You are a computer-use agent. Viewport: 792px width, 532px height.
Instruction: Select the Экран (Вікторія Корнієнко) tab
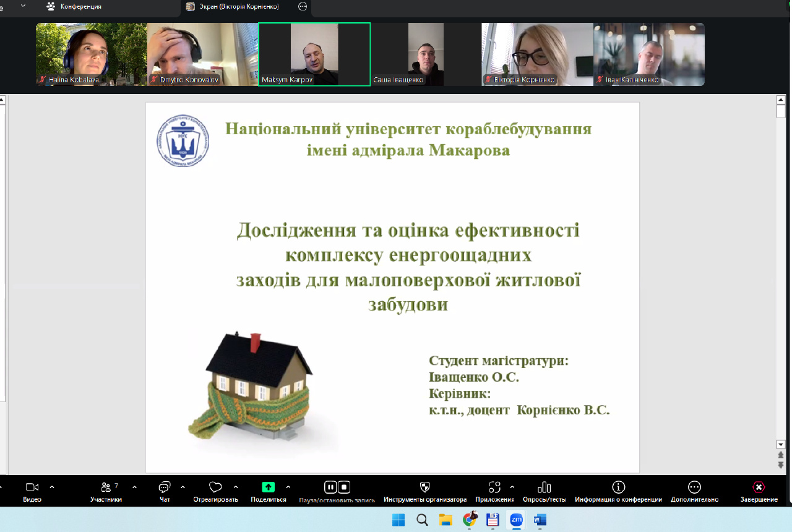coord(233,7)
